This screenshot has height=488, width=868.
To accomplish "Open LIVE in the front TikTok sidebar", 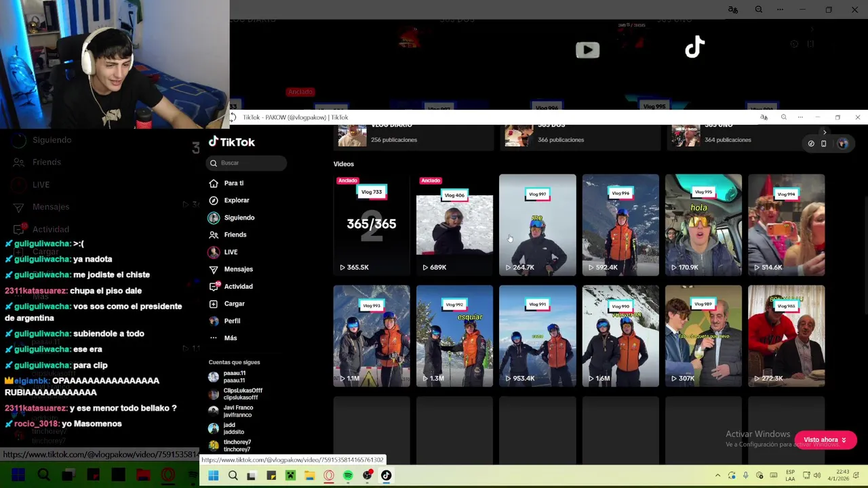I will point(223,252).
